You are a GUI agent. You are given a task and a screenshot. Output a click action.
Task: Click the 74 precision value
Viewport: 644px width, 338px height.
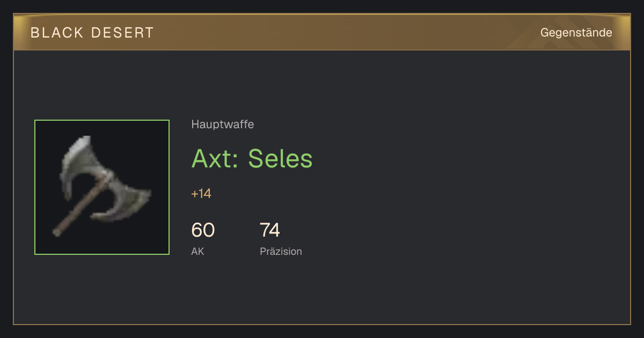coord(270,230)
